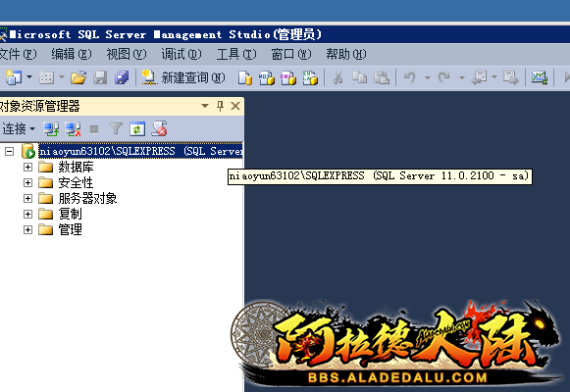Open the file folder icon in toolbar
Viewport: 570px width, 392px height.
[x=78, y=77]
